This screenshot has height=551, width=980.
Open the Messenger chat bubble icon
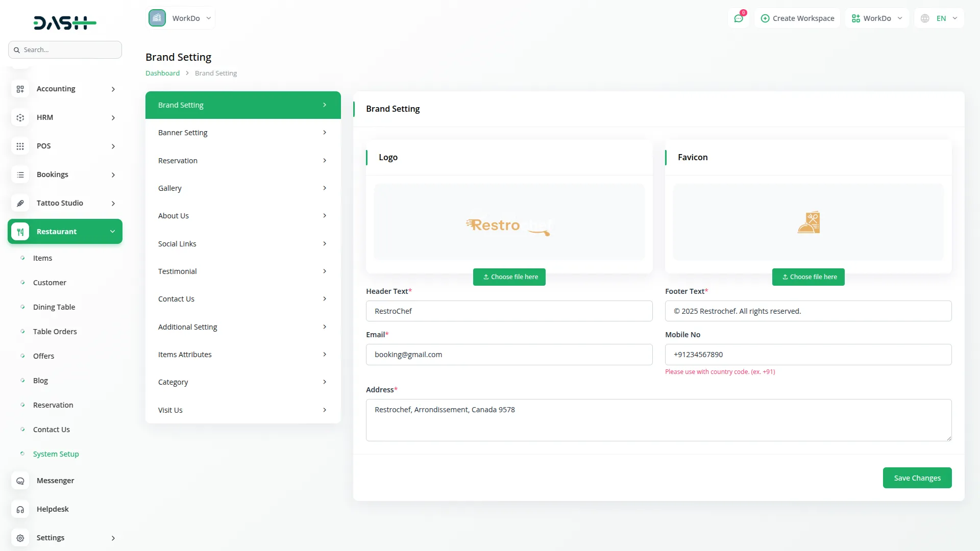click(x=20, y=481)
